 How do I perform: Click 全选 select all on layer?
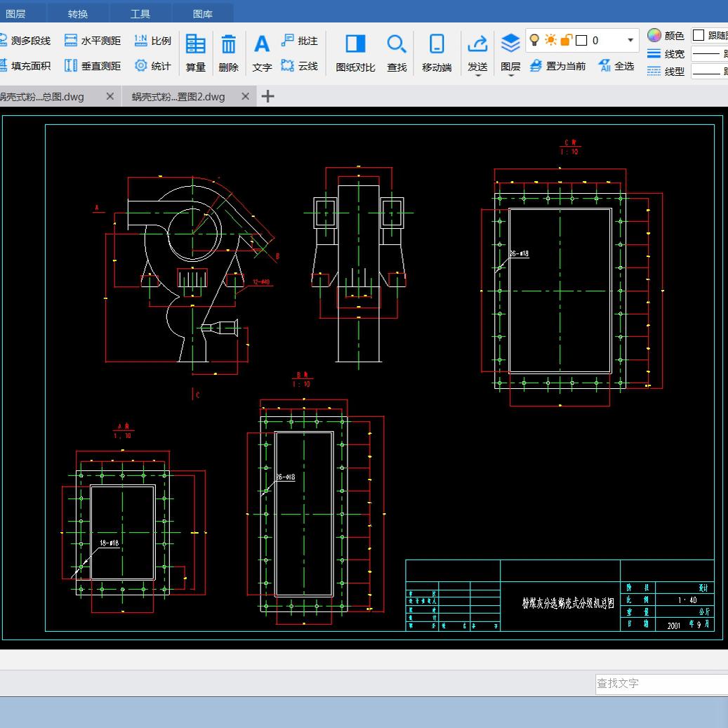pyautogui.click(x=616, y=66)
